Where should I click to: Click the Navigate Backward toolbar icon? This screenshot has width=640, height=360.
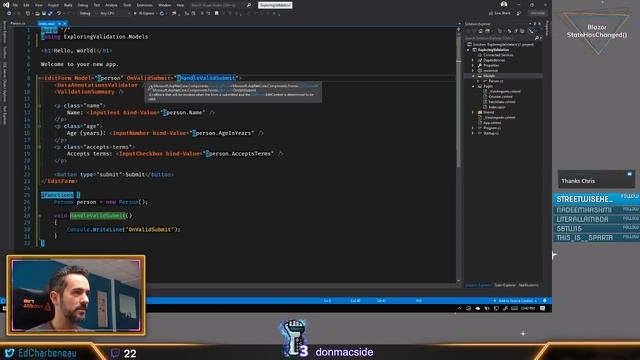click(x=9, y=13)
